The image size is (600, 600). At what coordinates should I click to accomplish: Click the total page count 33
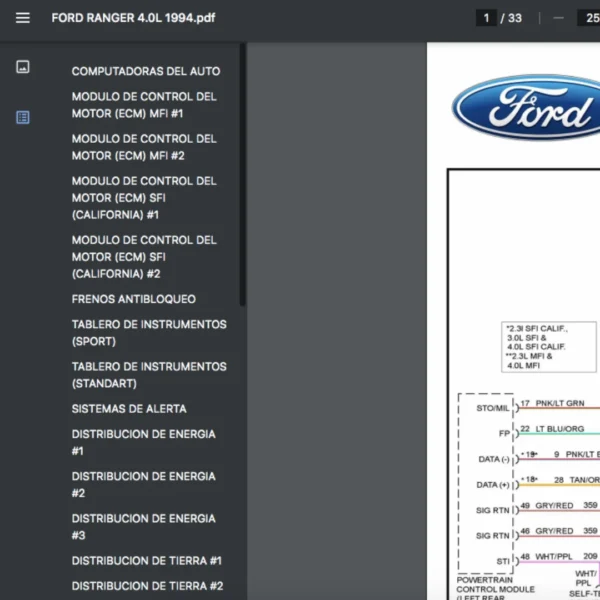[515, 18]
